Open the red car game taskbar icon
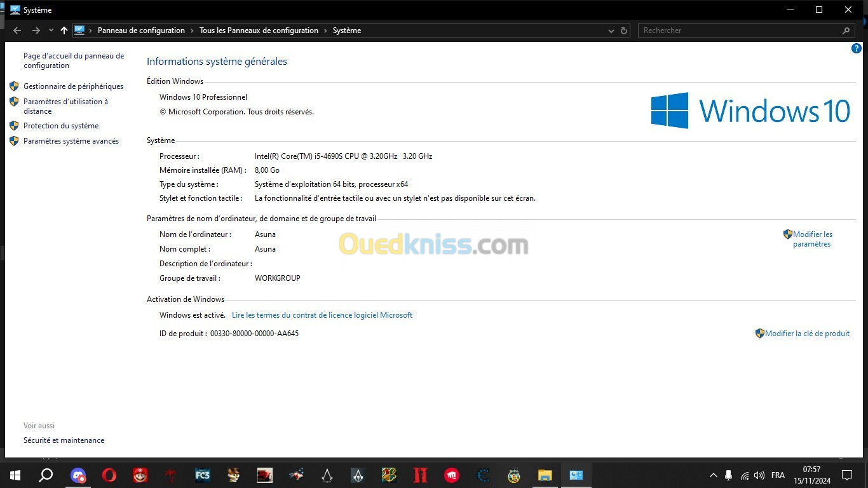The image size is (868, 488). click(265, 475)
